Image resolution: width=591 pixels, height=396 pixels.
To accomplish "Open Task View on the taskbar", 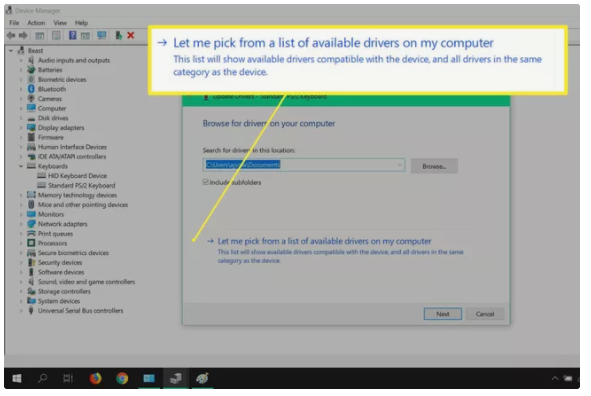I will [68, 378].
